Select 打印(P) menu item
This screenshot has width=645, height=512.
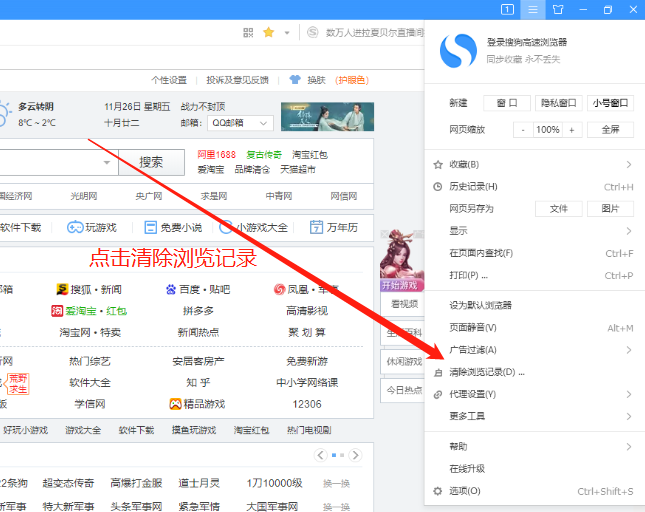534,275
